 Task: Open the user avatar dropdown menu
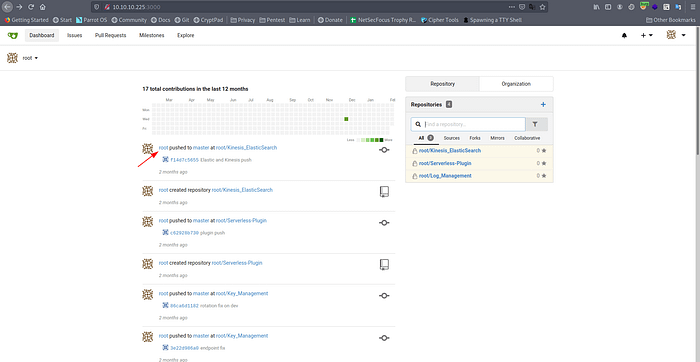[676, 35]
